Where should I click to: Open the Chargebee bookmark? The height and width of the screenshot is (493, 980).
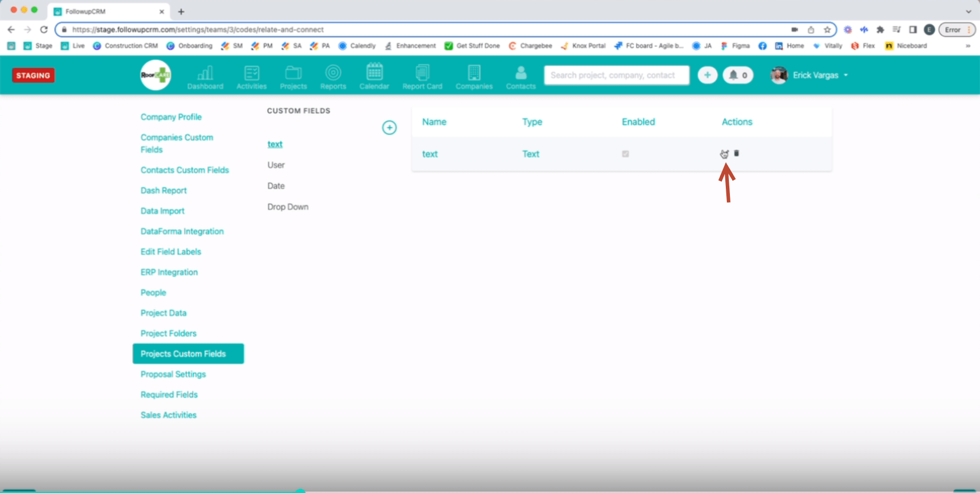click(530, 46)
